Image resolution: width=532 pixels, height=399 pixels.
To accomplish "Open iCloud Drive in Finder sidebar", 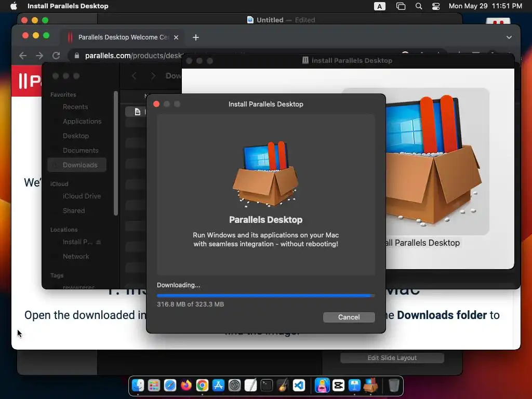I will pos(82,196).
